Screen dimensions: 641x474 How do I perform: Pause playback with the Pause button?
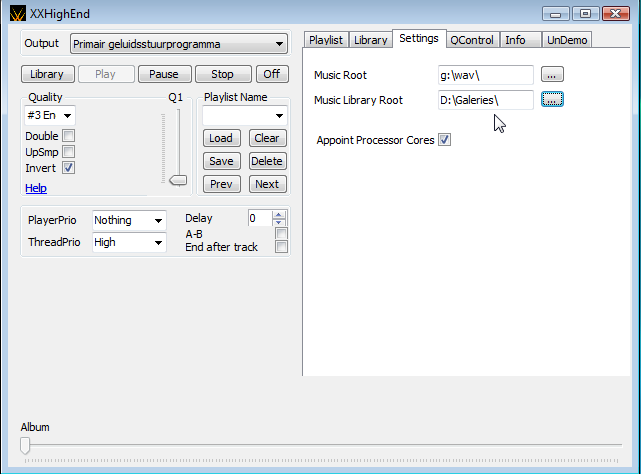[164, 74]
